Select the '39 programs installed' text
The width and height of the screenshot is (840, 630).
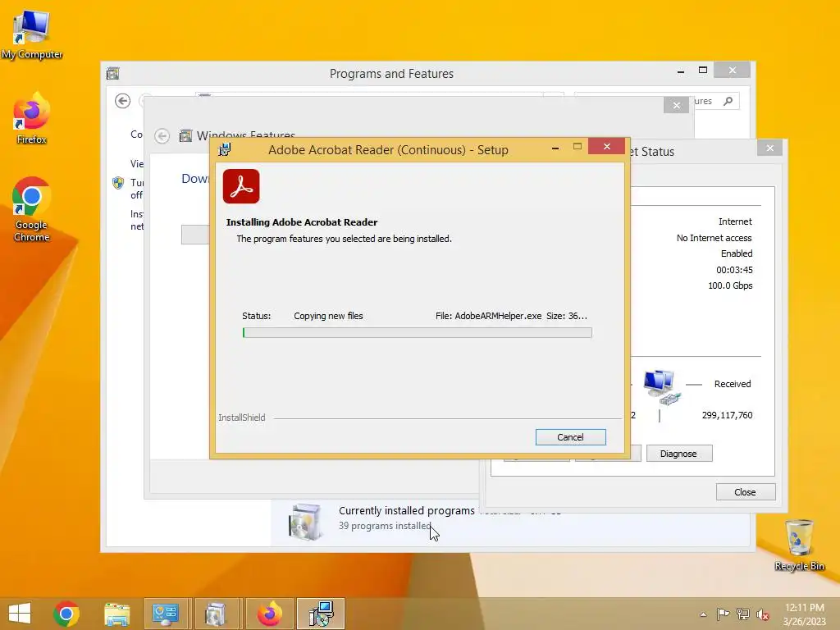[x=385, y=526]
